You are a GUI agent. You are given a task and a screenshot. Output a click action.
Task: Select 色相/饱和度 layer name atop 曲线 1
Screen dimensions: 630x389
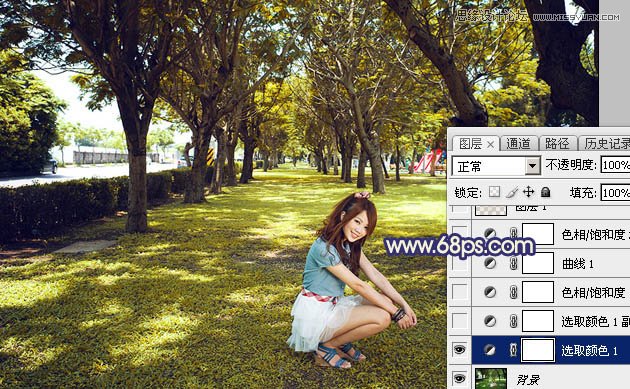pyautogui.click(x=595, y=234)
